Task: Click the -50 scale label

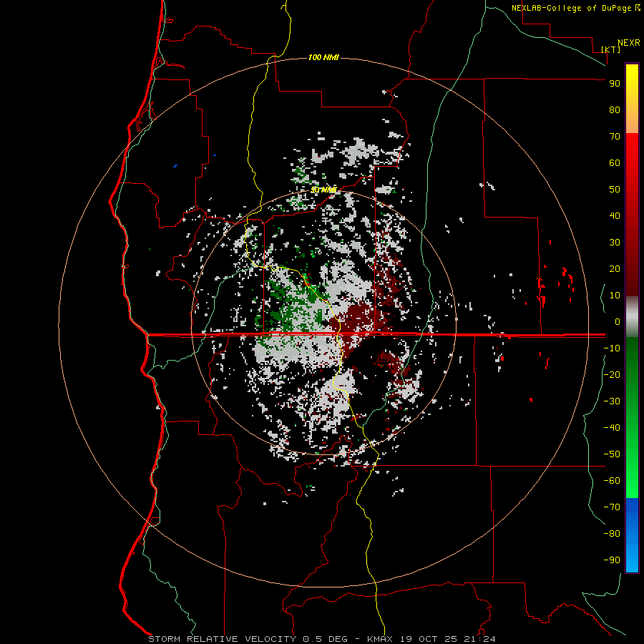Action: point(612,454)
